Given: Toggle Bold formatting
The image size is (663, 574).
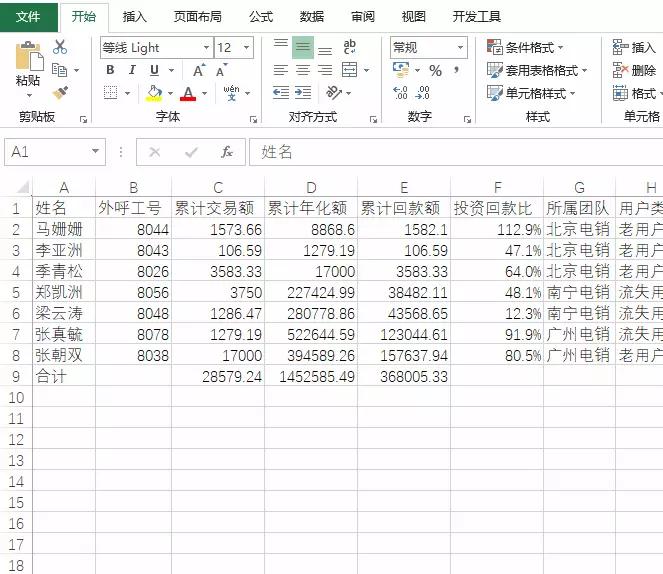Looking at the screenshot, I should click(x=110, y=70).
